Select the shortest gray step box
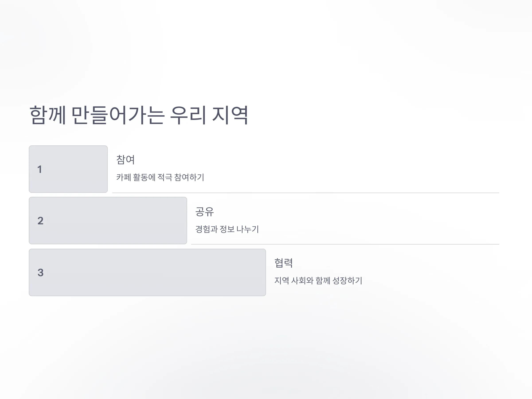Screen dimensions: 532x399 point(68,169)
